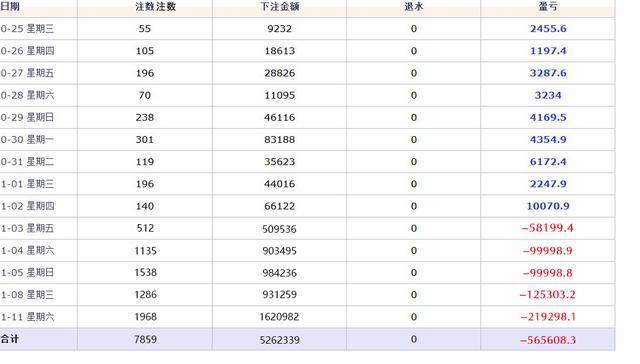Open the 0-31 星期二 date row
Image resolution: width=640 pixels, height=364 pixels.
pyautogui.click(x=27, y=162)
